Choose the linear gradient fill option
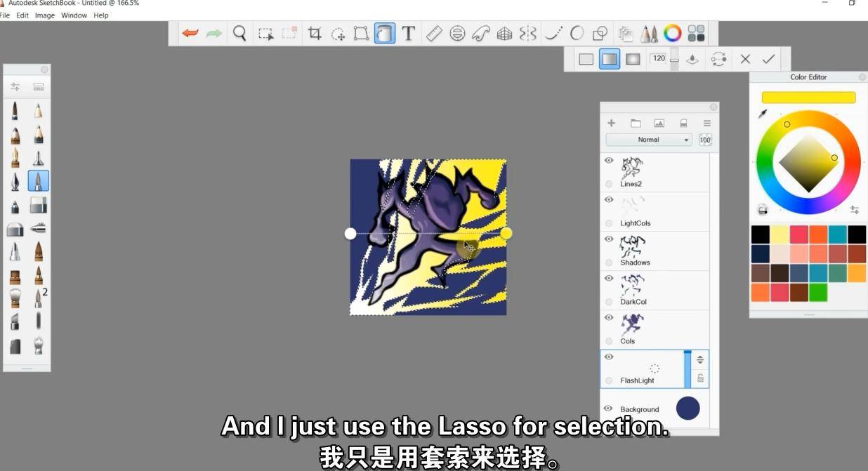The width and height of the screenshot is (868, 471). (610, 59)
